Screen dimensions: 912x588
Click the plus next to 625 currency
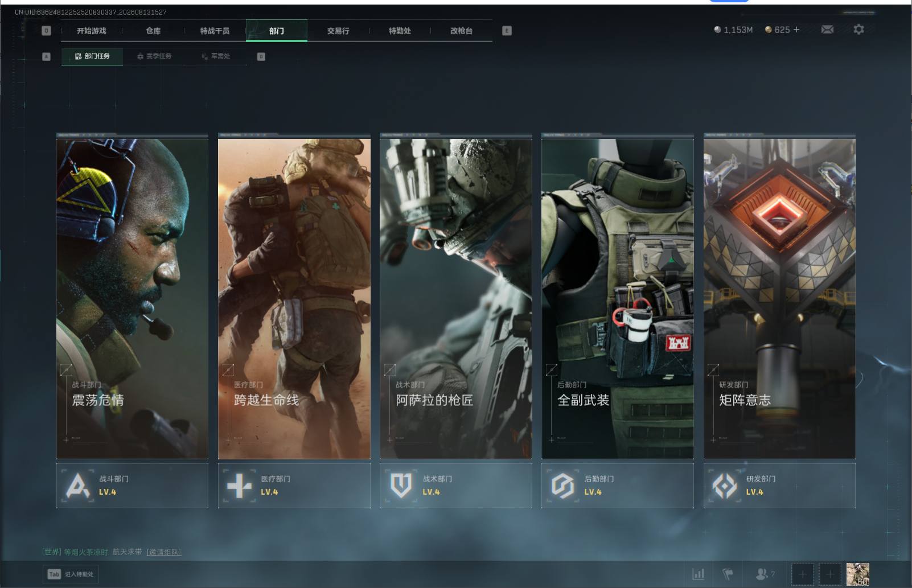[x=796, y=30]
